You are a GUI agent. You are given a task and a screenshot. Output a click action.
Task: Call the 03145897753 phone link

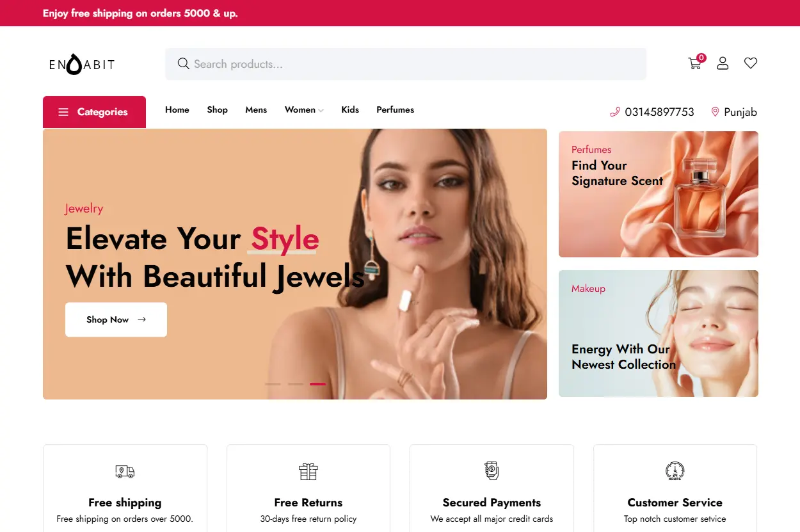point(659,112)
